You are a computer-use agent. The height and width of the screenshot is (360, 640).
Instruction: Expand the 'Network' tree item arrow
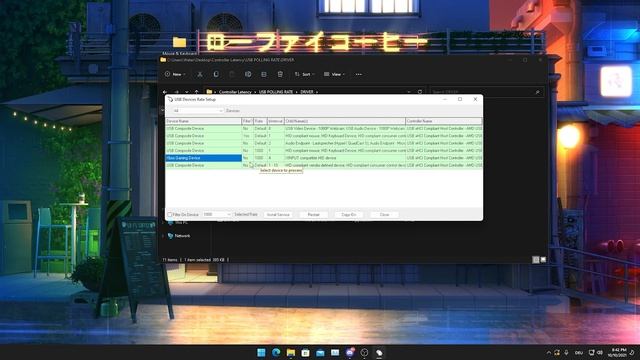click(163, 236)
